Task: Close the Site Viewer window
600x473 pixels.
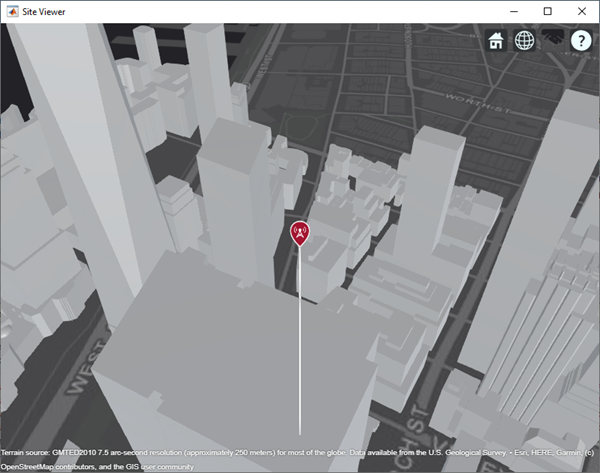Action: click(x=582, y=11)
